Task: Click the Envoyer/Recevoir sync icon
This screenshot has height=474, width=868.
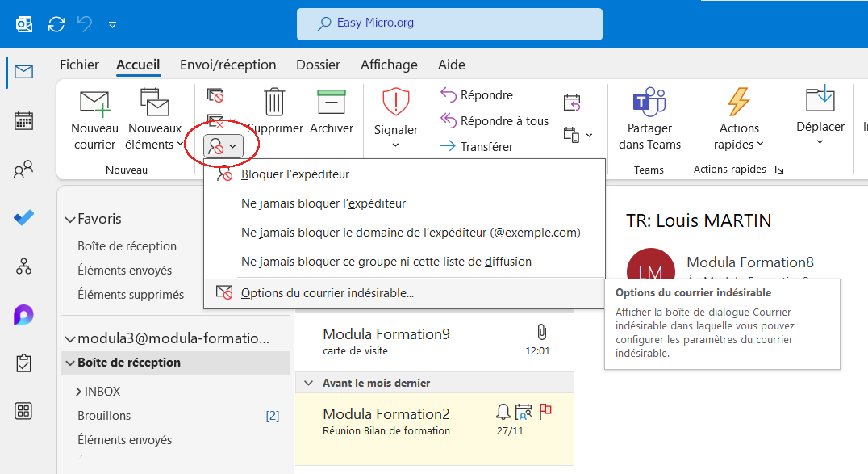Action: 56,24
